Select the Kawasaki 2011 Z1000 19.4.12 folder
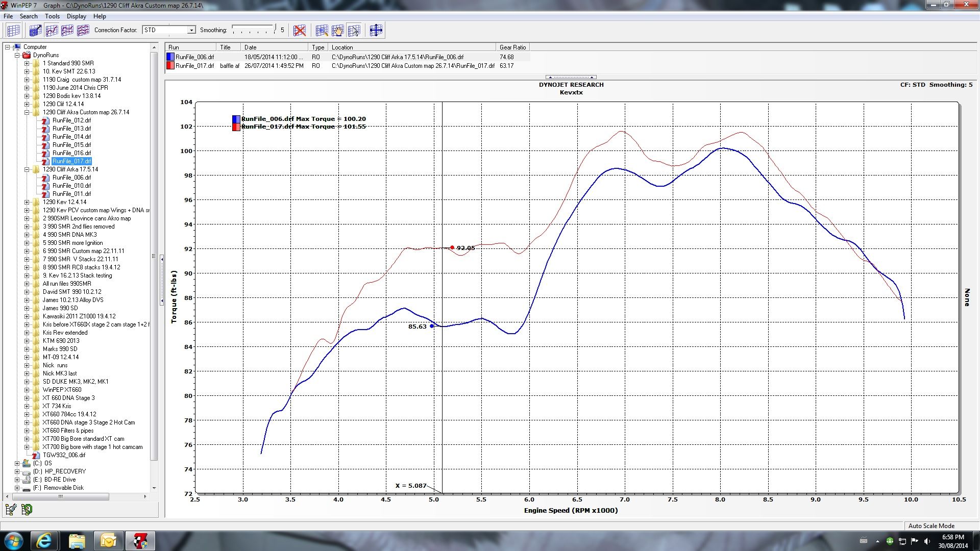Image resolution: width=980 pixels, height=551 pixels. (79, 316)
